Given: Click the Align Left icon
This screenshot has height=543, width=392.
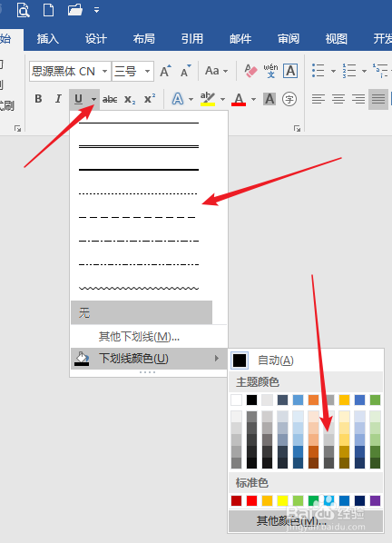Looking at the screenshot, I should [x=318, y=99].
